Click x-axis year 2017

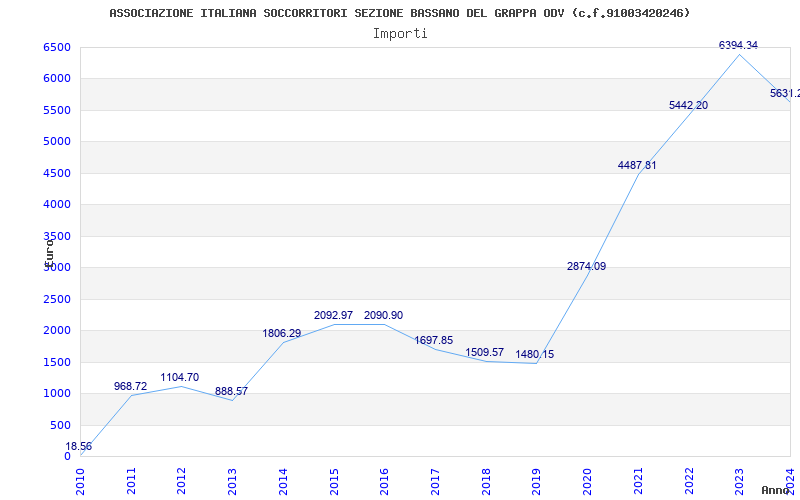tap(435, 481)
